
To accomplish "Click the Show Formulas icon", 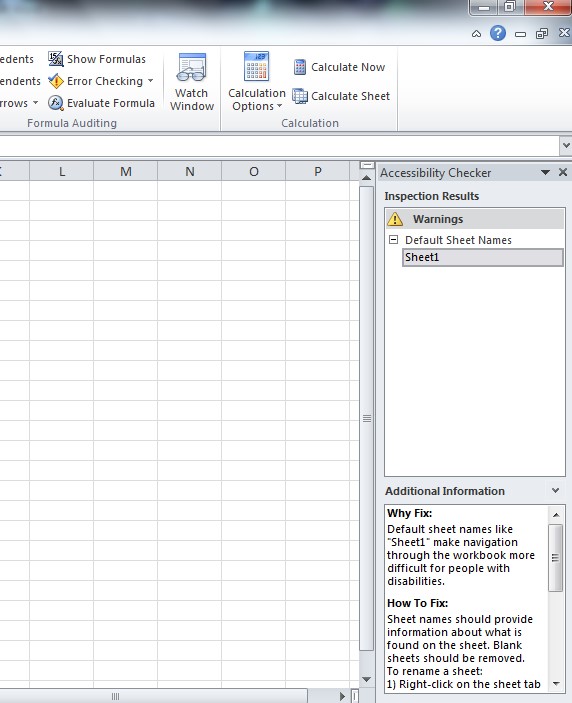I will coord(56,59).
